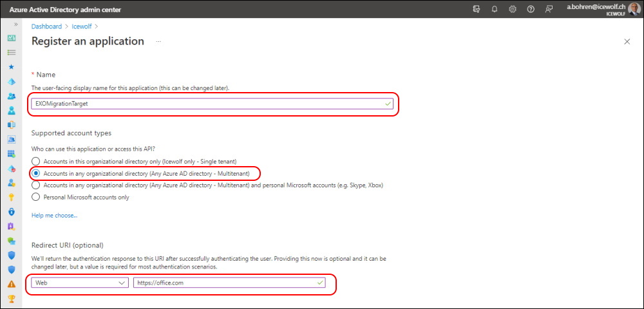Click the a.bohren@icewolf.ch account name
Viewport: 644px width, 309px height.
[x=596, y=6]
